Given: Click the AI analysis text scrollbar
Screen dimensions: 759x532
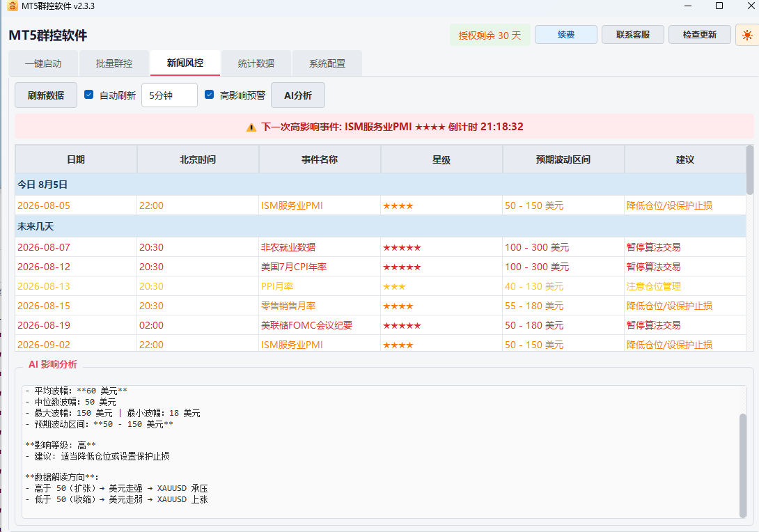Looking at the screenshot, I should [x=743, y=465].
